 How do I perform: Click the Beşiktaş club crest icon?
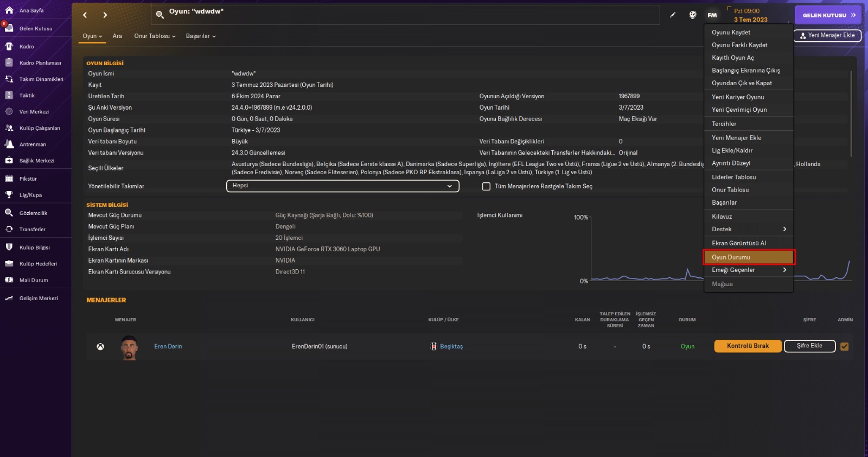433,347
